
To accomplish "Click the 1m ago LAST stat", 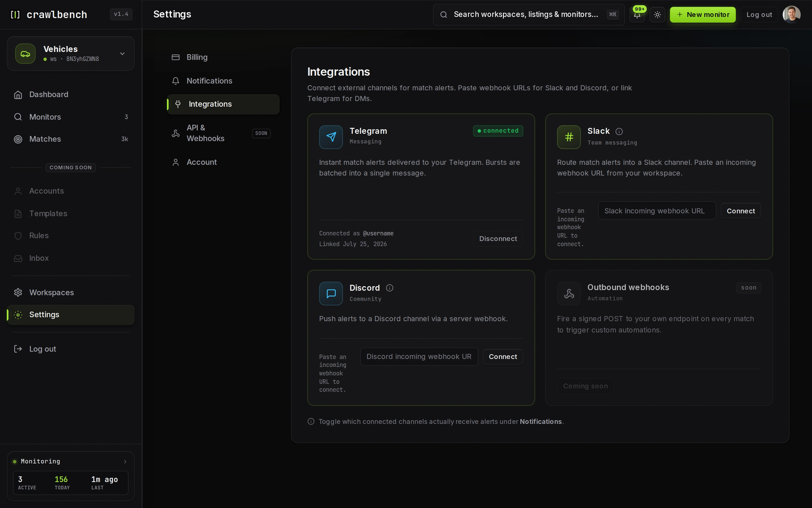I will click(104, 483).
